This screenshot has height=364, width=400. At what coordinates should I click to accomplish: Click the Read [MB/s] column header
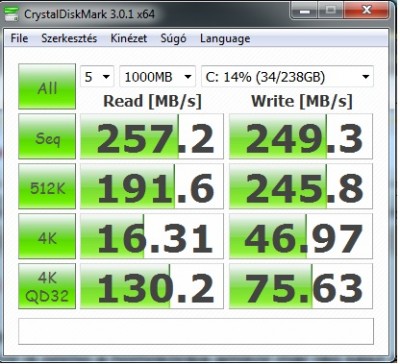(152, 101)
